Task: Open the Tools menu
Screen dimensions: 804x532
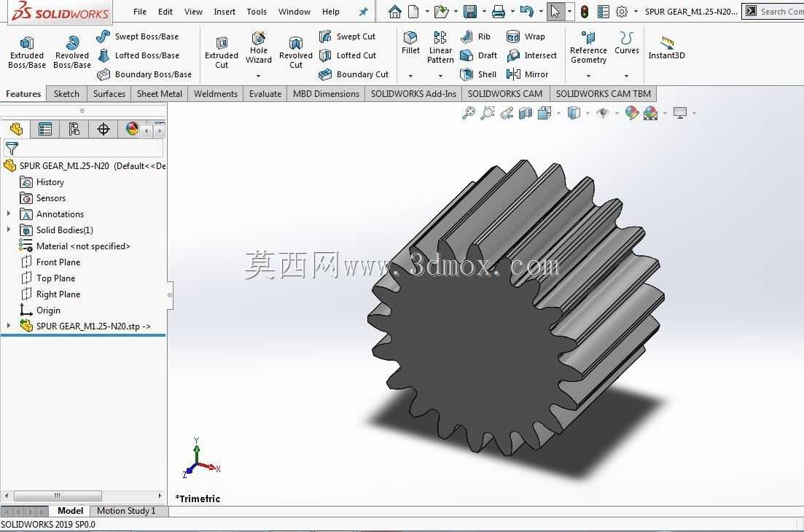Action: (x=257, y=11)
